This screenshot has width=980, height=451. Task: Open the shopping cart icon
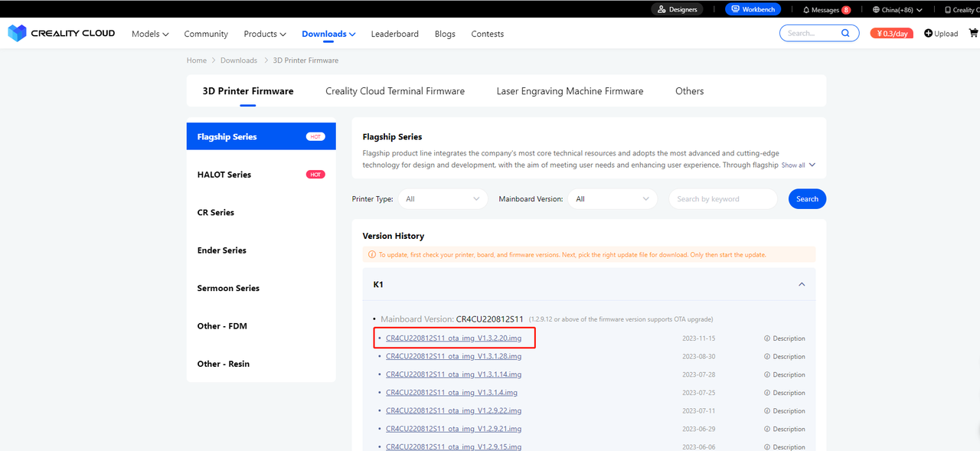[x=973, y=33]
